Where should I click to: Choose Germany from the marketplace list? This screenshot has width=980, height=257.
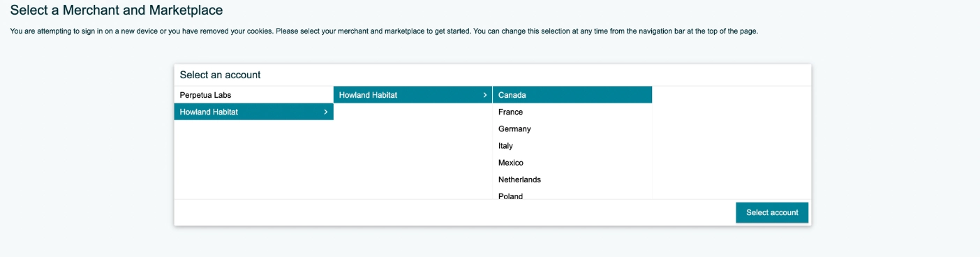pos(572,128)
